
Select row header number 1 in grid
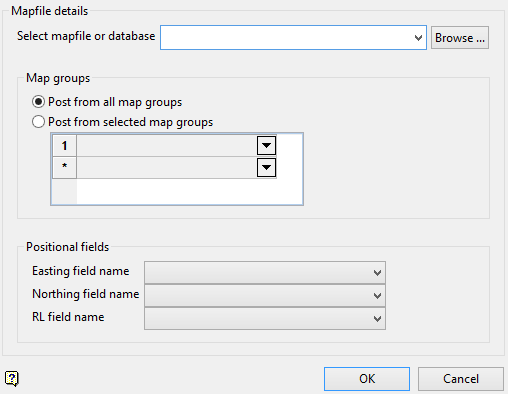pyautogui.click(x=64, y=145)
